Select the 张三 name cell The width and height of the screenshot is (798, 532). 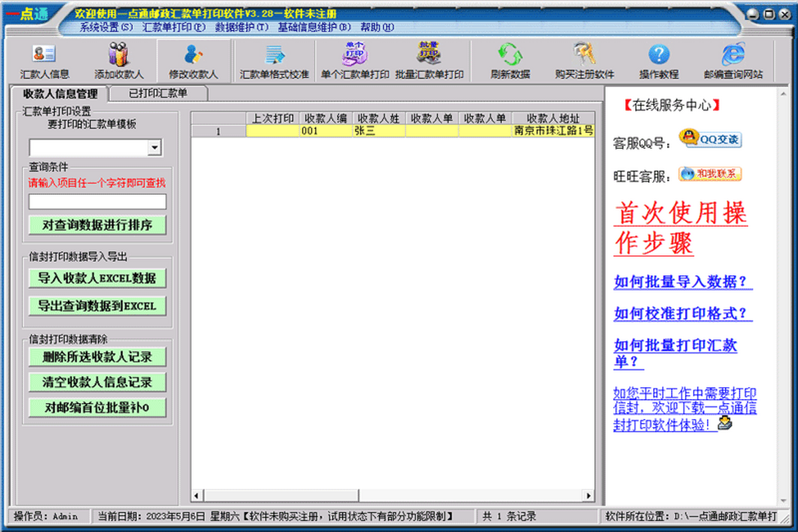click(x=379, y=131)
